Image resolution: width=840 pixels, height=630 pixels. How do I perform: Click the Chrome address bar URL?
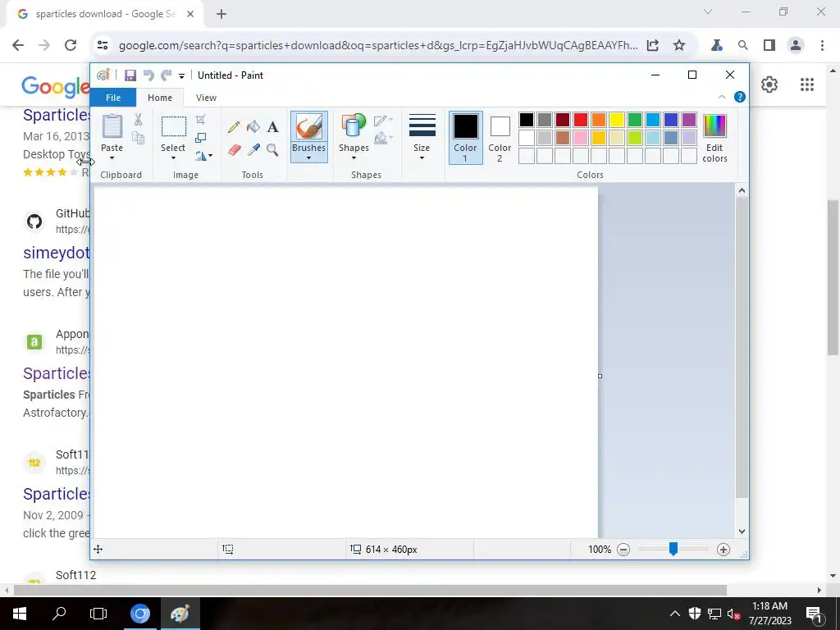point(377,46)
